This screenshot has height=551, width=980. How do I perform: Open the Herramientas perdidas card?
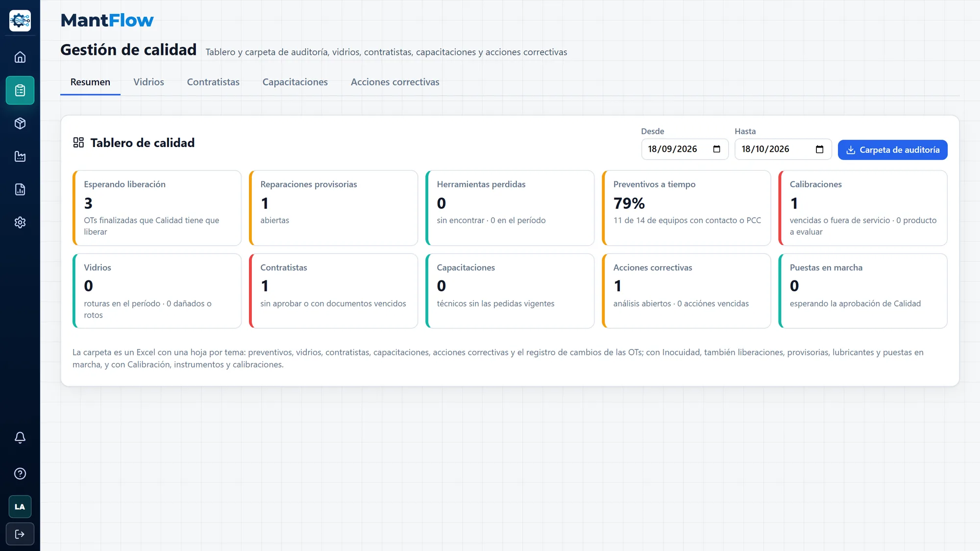pos(510,208)
